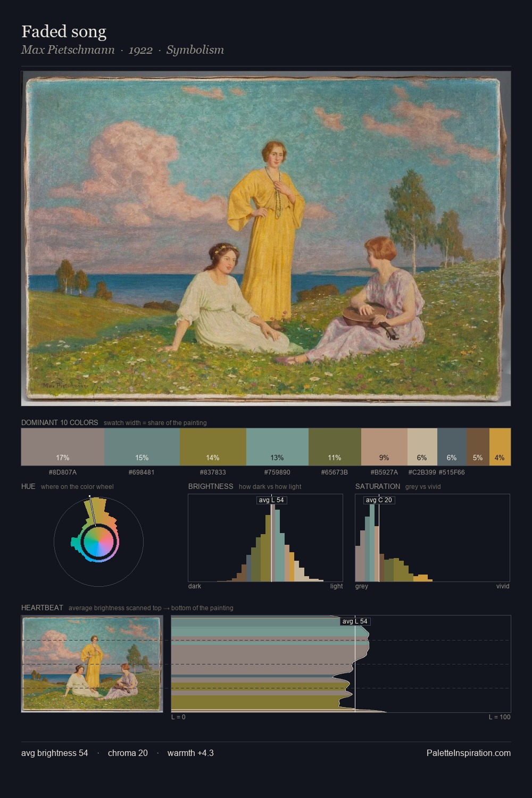Click the footer warmth +4.3 stat

tap(190, 753)
